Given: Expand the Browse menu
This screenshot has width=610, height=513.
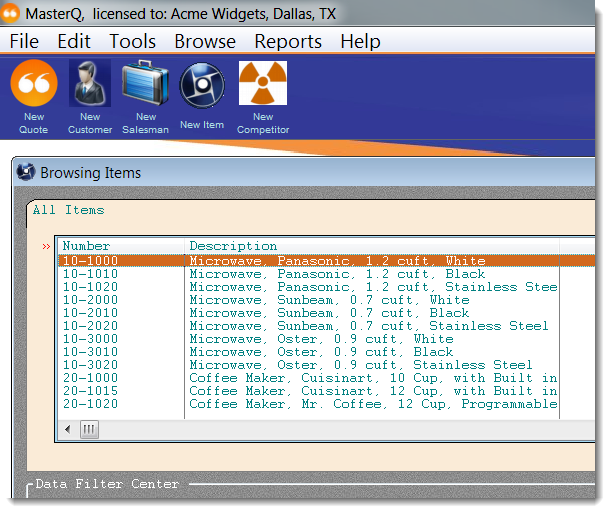Looking at the screenshot, I should click(205, 41).
